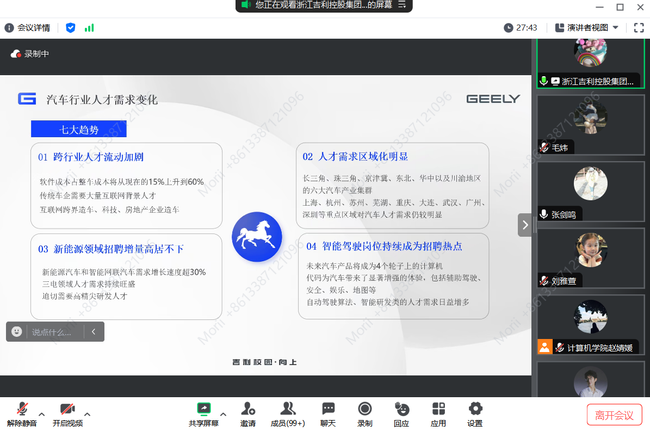Open the 聊天 chat panel
Screen dimensions: 650x431
pos(327,411)
